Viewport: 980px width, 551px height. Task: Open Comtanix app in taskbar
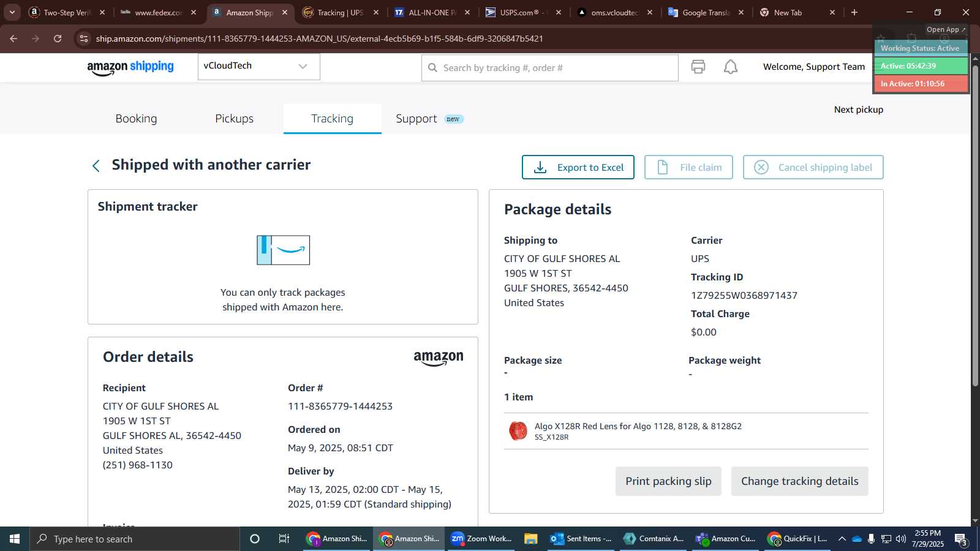click(x=654, y=539)
